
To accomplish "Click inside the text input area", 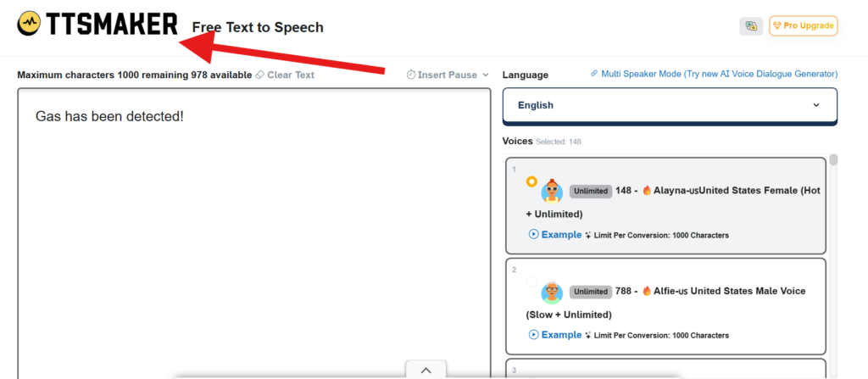I will click(254, 237).
